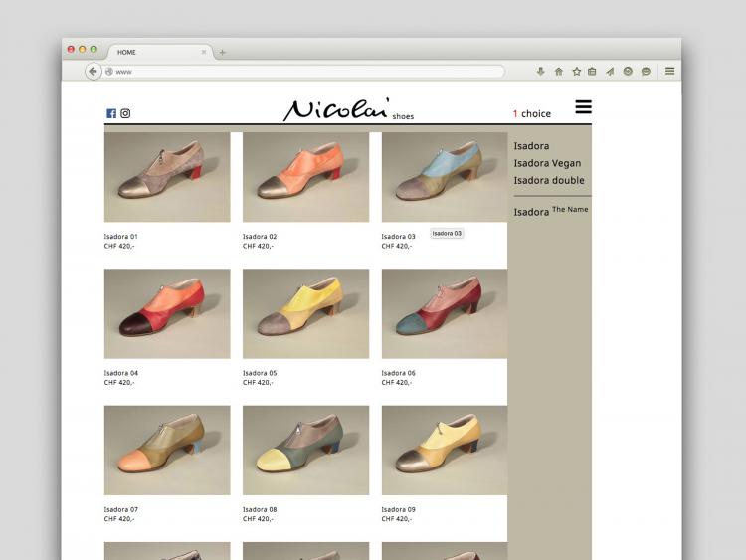View the Isadora 02 orange shoe image
The height and width of the screenshot is (560, 746).
click(306, 177)
